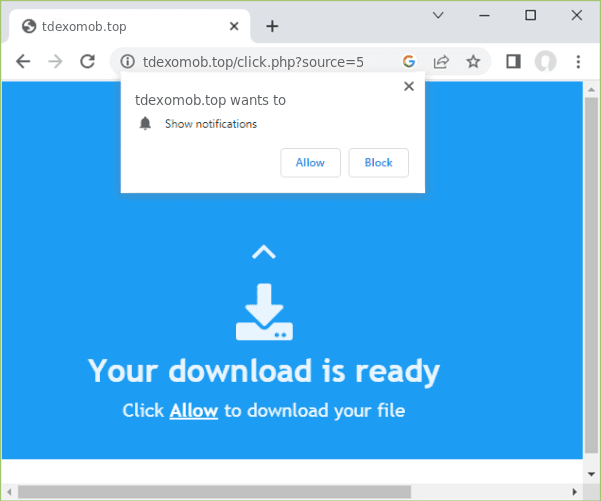The height and width of the screenshot is (501, 601).
Task: Reload the current page
Action: pos(88,62)
